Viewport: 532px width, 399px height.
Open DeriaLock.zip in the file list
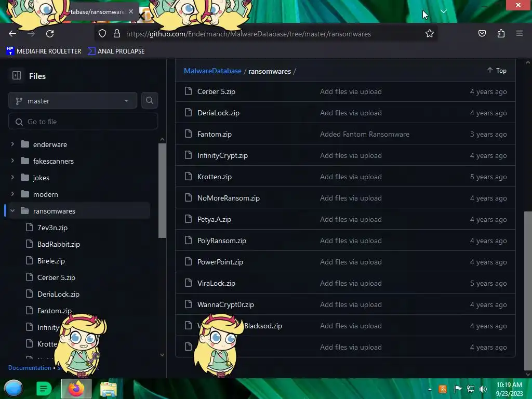tap(218, 113)
